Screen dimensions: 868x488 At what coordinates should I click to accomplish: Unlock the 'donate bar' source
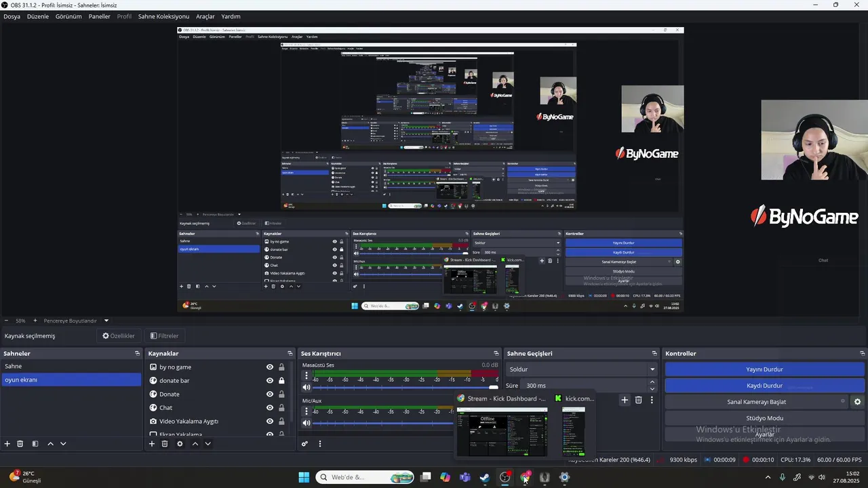point(281,381)
